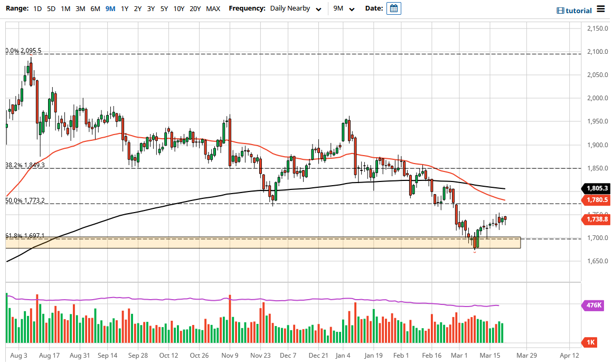Select the 6M range

point(95,8)
